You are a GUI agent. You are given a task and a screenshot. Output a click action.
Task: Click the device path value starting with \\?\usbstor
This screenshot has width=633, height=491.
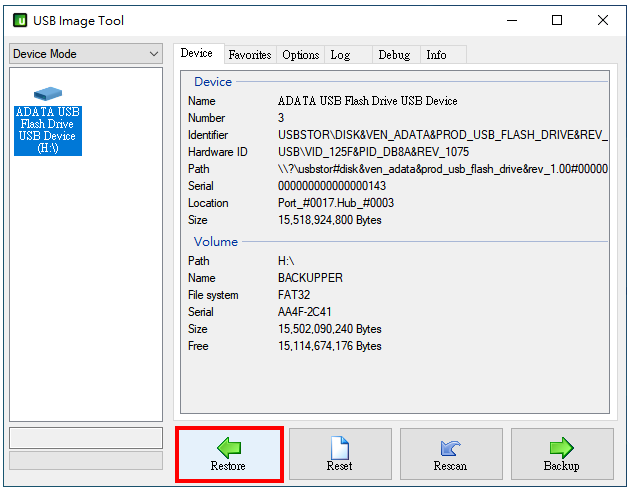click(442, 169)
